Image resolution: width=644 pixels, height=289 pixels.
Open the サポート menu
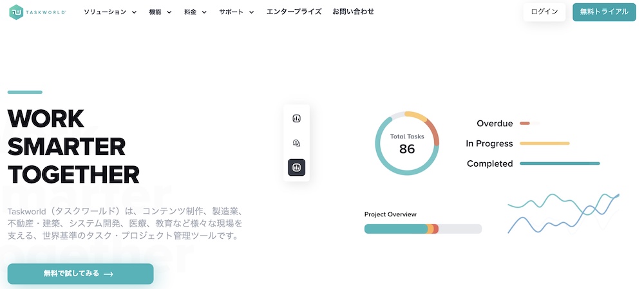(x=236, y=12)
